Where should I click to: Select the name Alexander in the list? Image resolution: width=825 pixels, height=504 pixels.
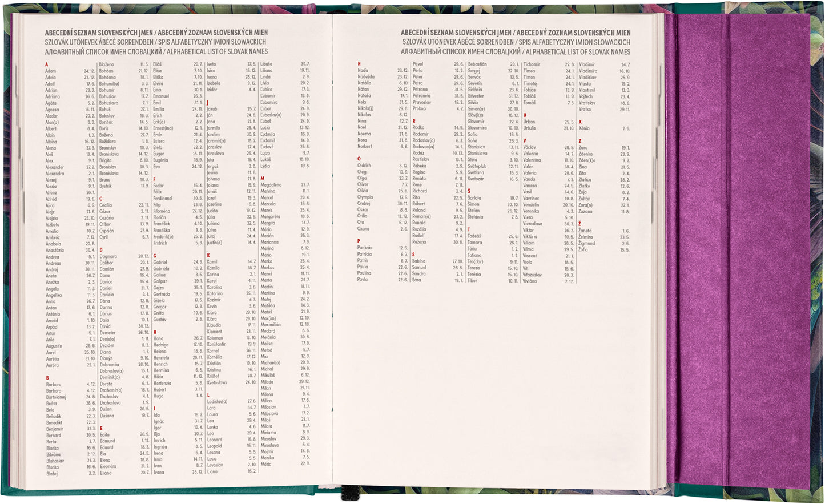(55, 167)
